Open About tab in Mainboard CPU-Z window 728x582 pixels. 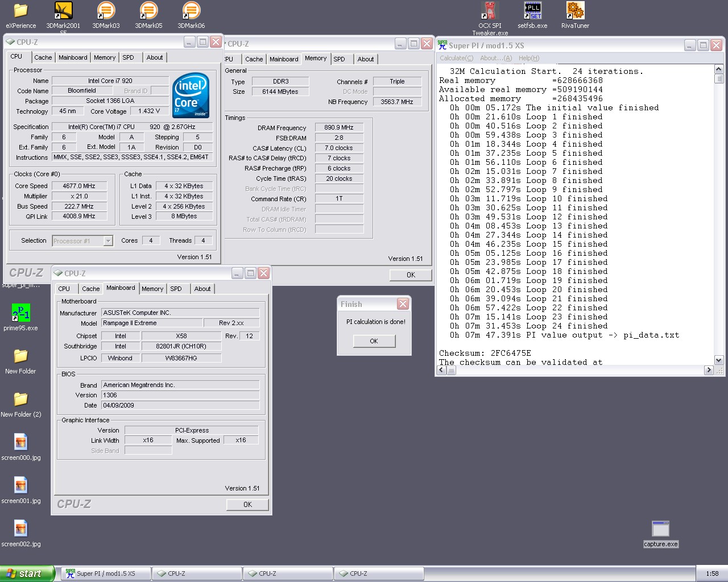pos(202,289)
